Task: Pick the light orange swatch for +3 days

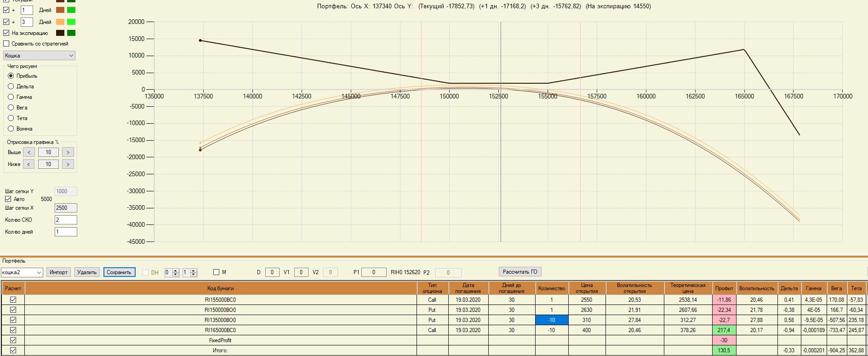Action: pyautogui.click(x=60, y=22)
